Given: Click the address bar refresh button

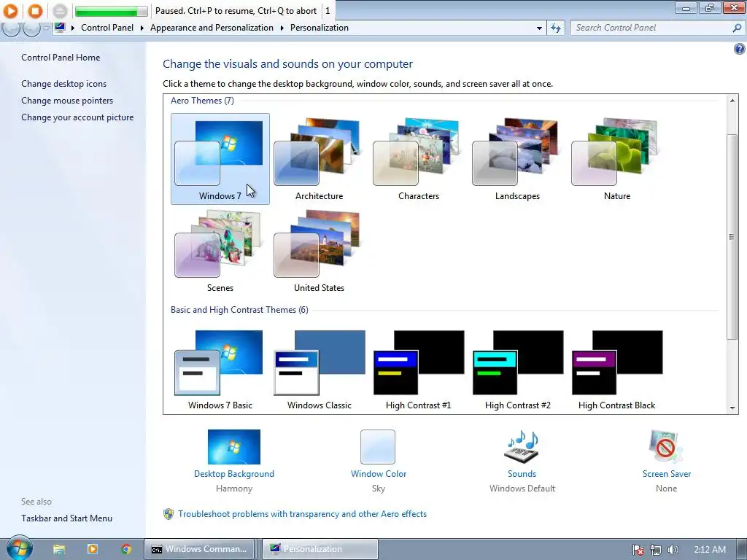Looking at the screenshot, I should (x=555, y=28).
